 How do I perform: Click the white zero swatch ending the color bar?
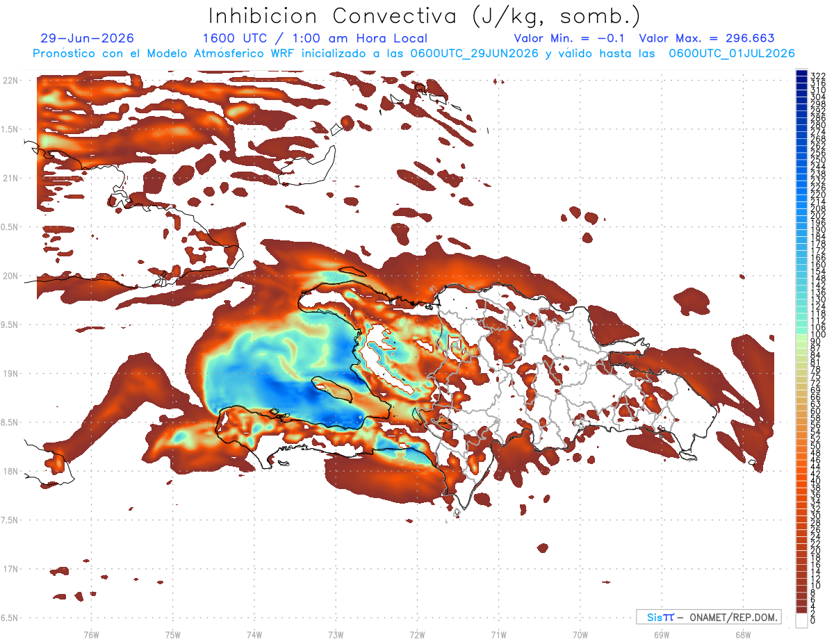click(801, 620)
